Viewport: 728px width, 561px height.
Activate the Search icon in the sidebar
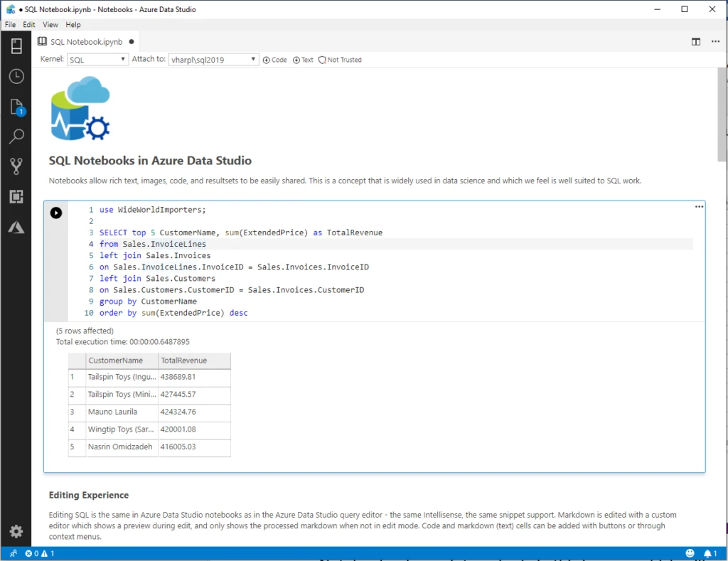pyautogui.click(x=16, y=136)
